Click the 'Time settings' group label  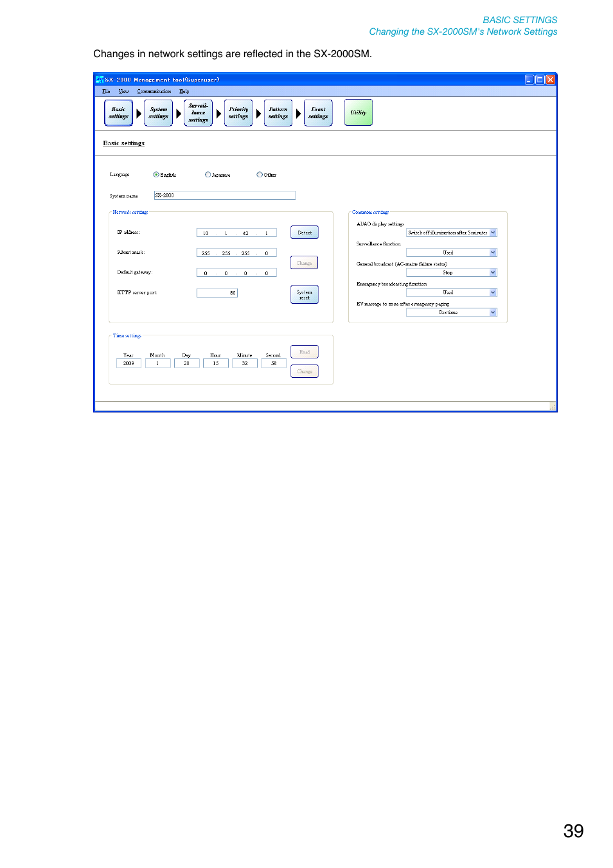click(x=127, y=335)
